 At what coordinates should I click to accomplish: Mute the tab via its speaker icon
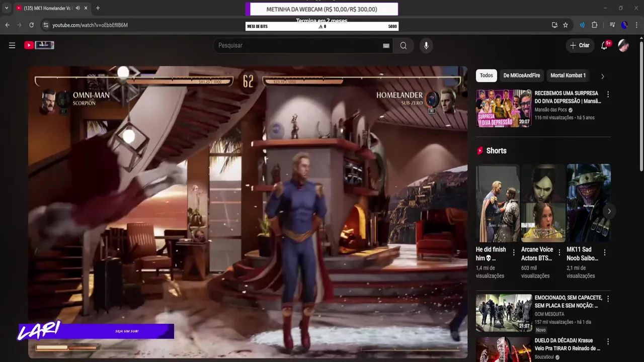tap(78, 8)
